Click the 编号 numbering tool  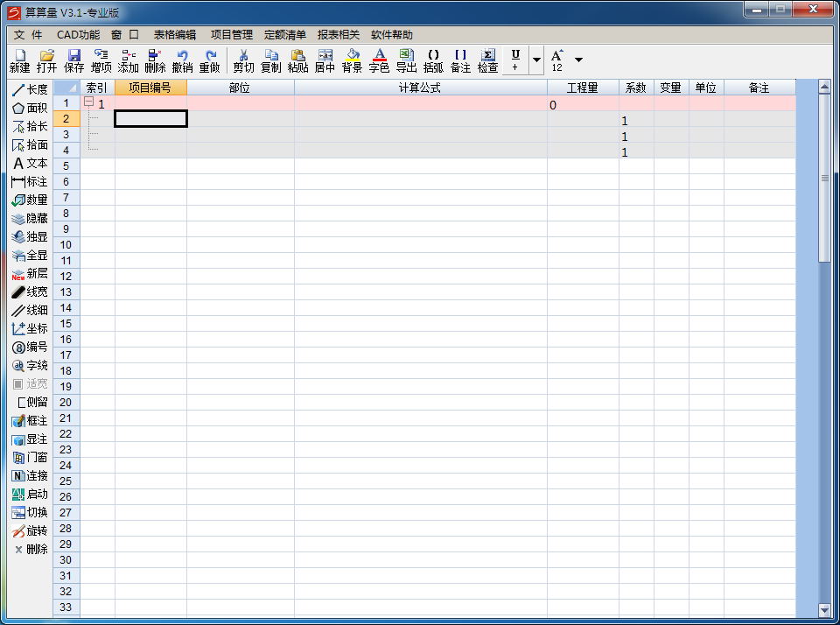click(30, 347)
